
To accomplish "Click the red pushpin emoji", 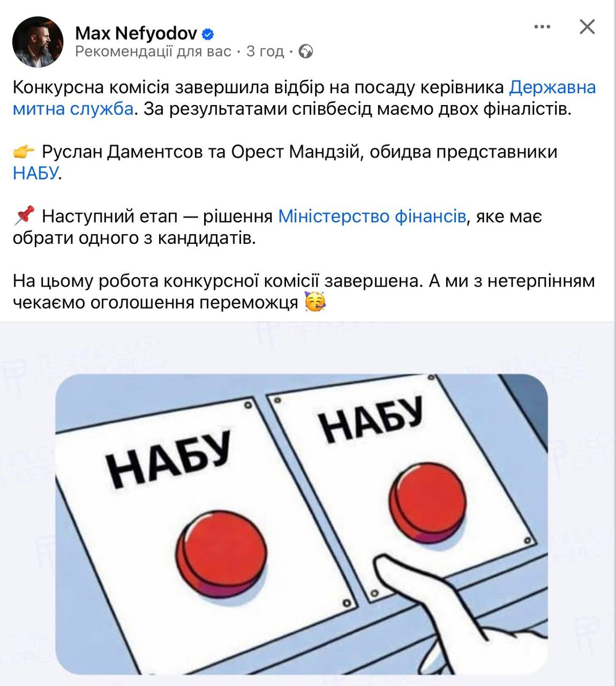I will 24,215.
